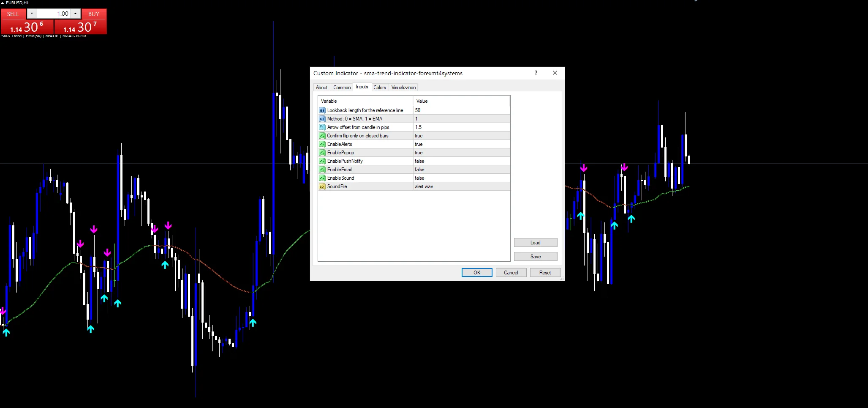This screenshot has width=868, height=408.
Task: Click the Save button for input presets
Action: [535, 257]
